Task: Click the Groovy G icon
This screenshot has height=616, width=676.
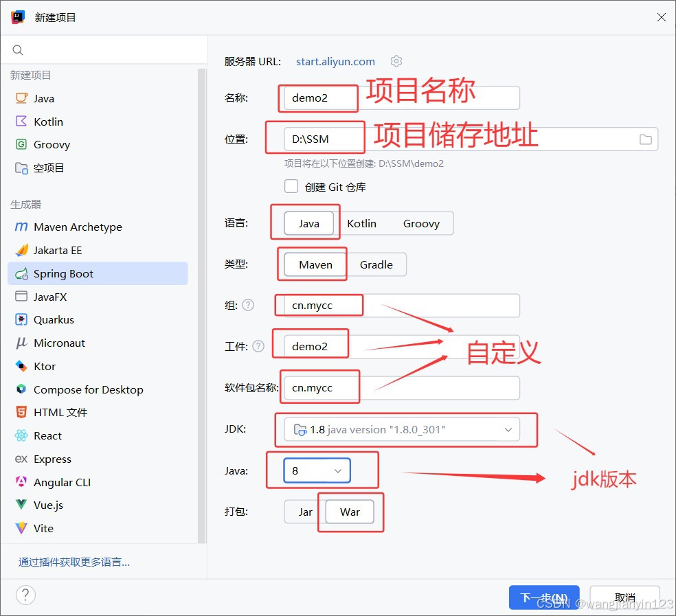Action: click(x=21, y=144)
